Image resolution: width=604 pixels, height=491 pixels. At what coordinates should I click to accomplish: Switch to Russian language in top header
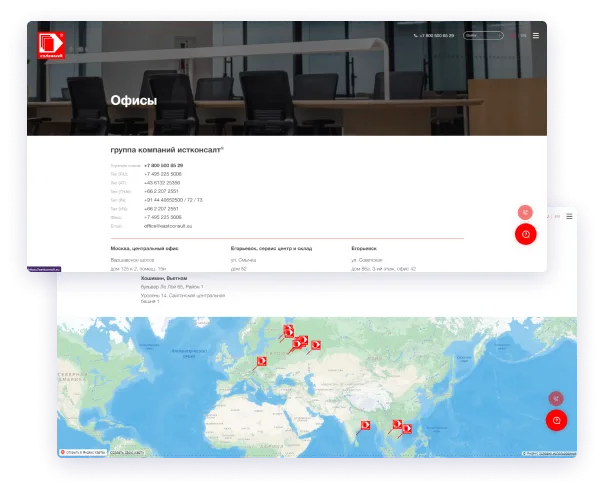[x=513, y=35]
